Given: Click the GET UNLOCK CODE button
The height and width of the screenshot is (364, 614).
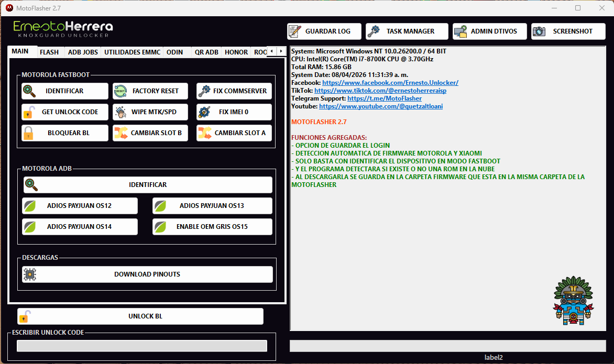Looking at the screenshot, I should pos(65,112).
